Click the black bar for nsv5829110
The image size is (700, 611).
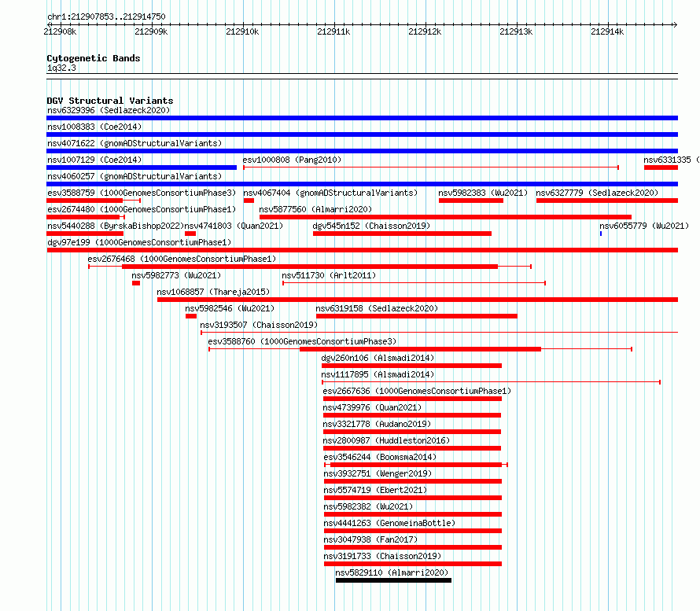[394, 580]
